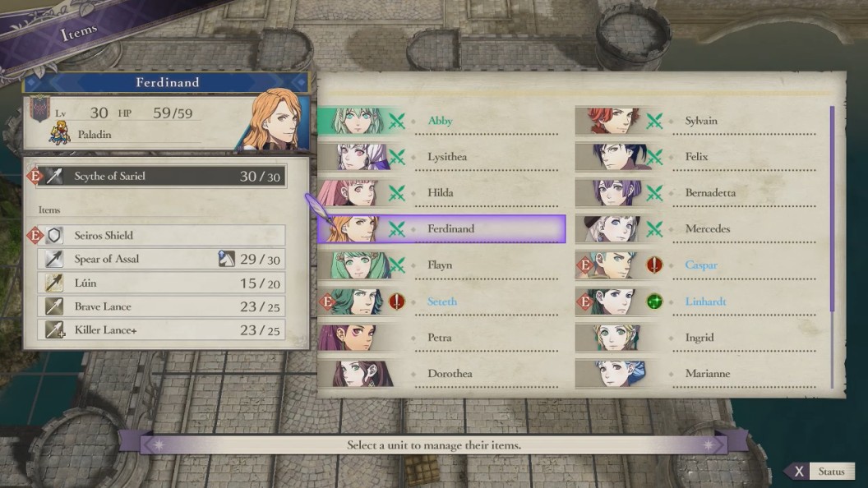Click Linhardt's green orb icon
Image resolution: width=868 pixels, height=488 pixels.
click(x=654, y=302)
